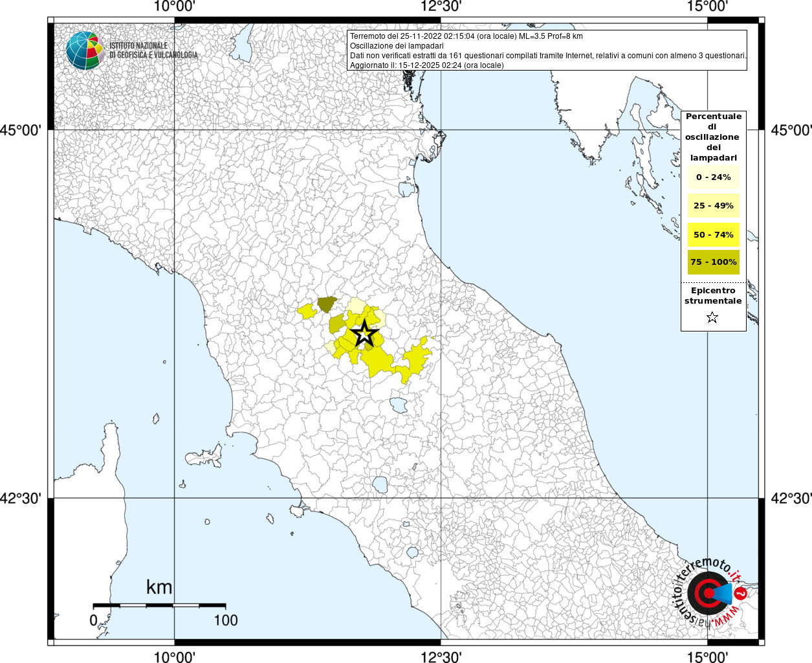Click the 'km' scale bar label
812x663 pixels.
click(x=159, y=587)
